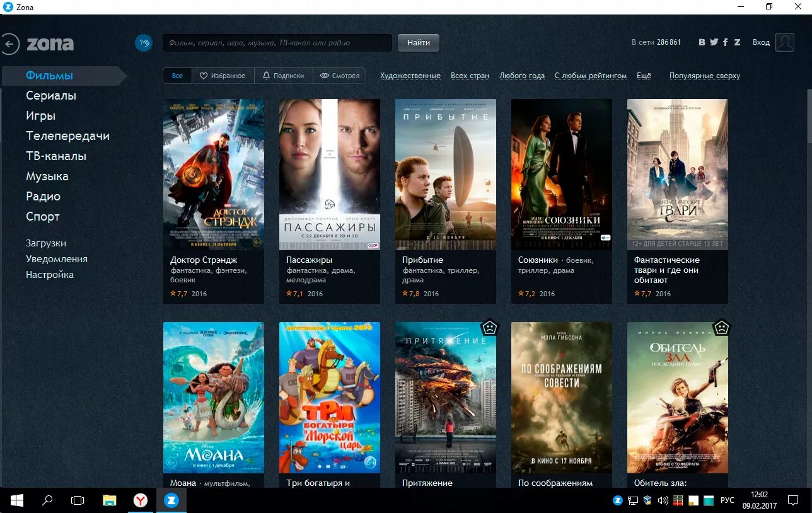Screen dimensions: 812x513
Task: Open Уведомления notifications
Action: pos(57,259)
